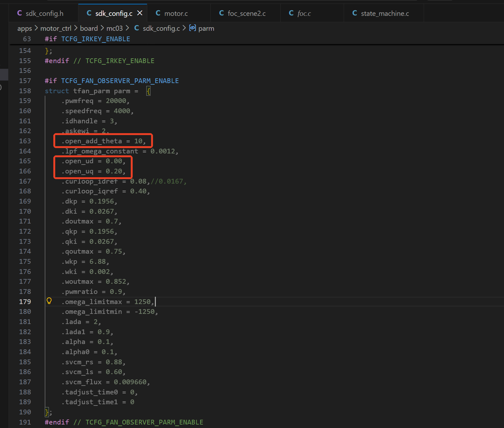Click 'struct tfan_parm parm' declaration text
Image resolution: width=504 pixels, height=428 pixels.
88,91
